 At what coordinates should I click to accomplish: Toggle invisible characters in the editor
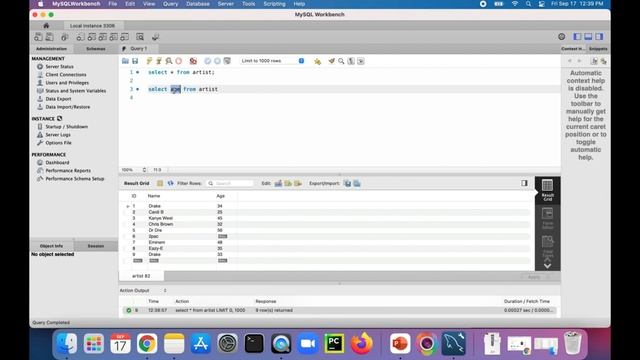coord(351,61)
